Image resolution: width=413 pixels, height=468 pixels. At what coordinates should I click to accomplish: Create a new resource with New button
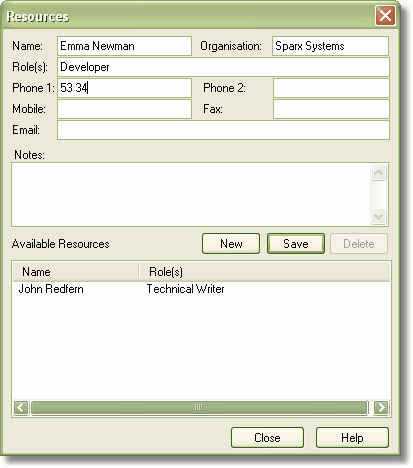pos(231,244)
